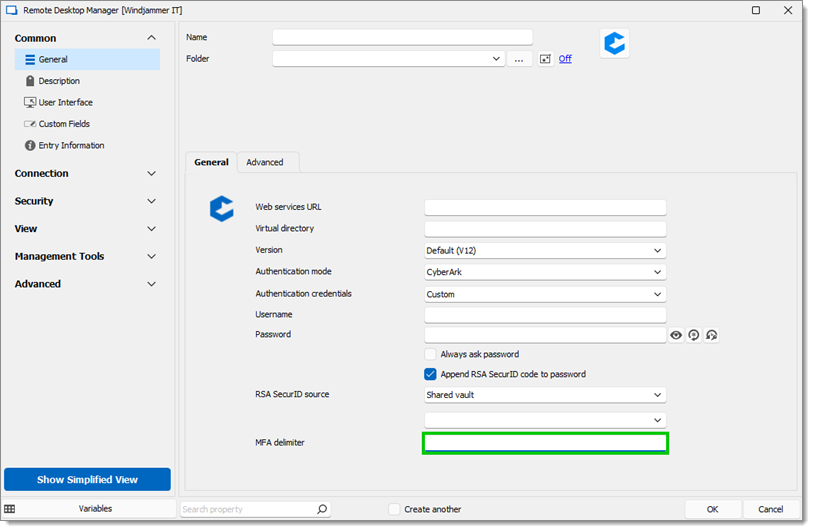Click the password history icon
Screen dimensions: 813x531
(711, 336)
